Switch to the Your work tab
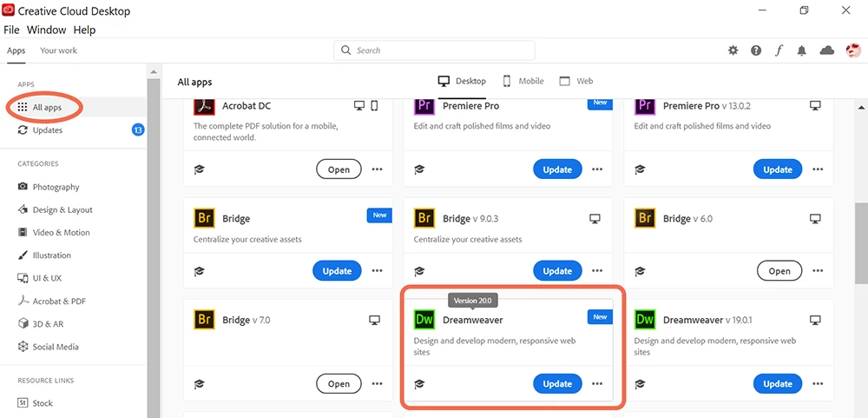This screenshot has height=418, width=868. (59, 50)
